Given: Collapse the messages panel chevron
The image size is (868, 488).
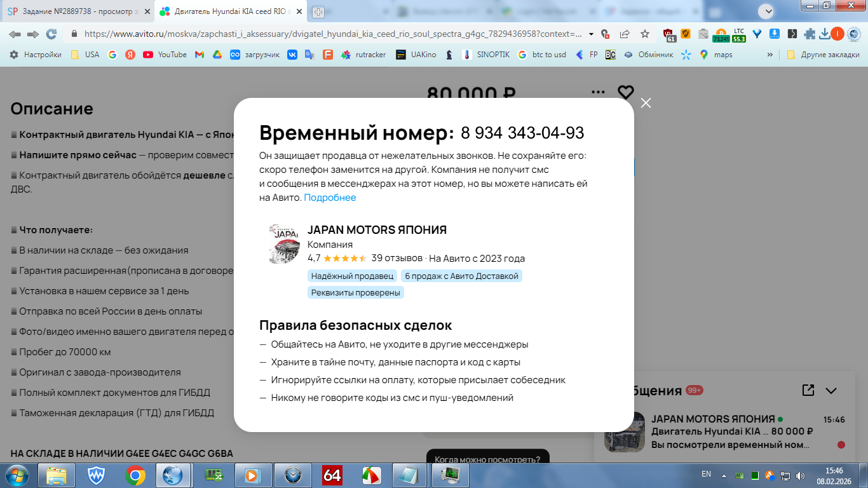Looking at the screenshot, I should tap(831, 391).
